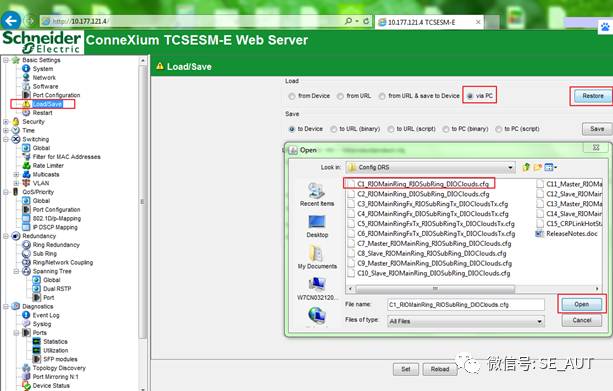Click Up One Level icon in dialog
The image size is (613, 391).
526,167
